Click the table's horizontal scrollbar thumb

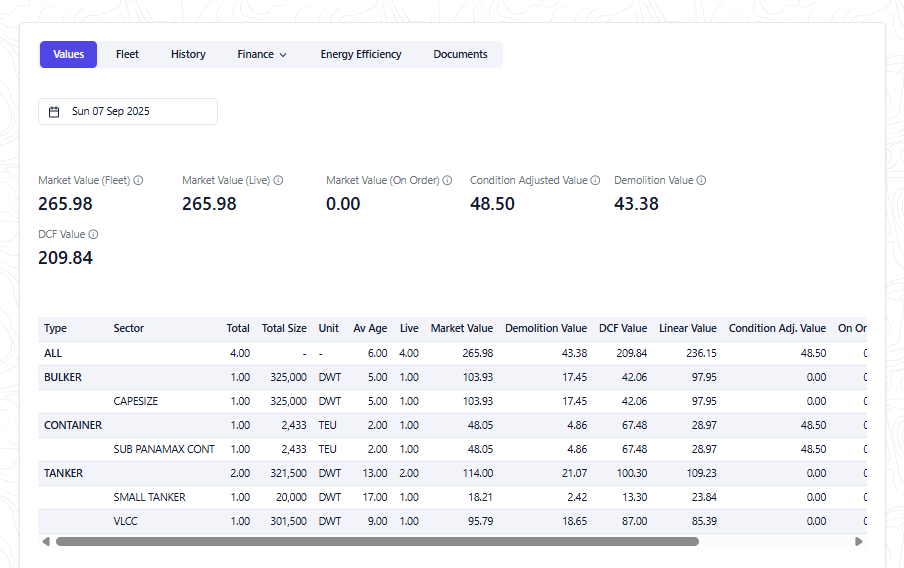(x=377, y=541)
